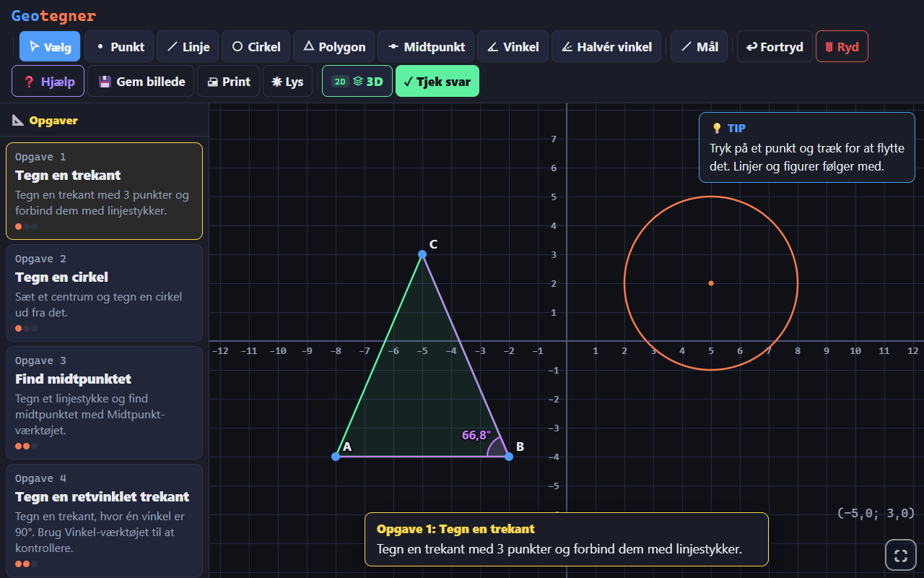Open the Hjælp help button

[48, 81]
